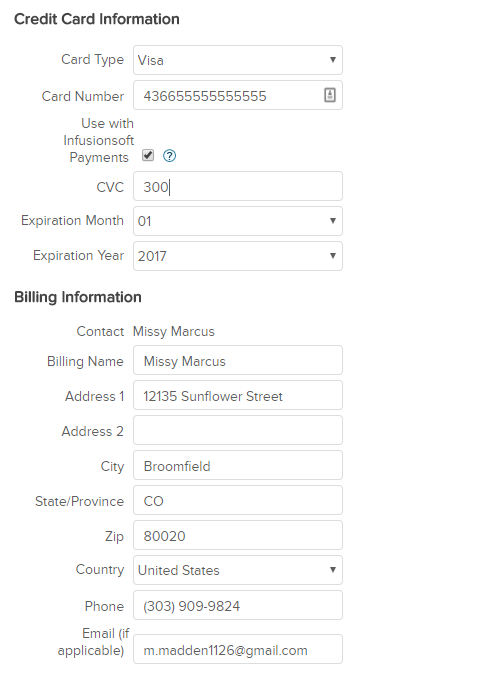The height and width of the screenshot is (678, 487).
Task: Click the empty Address 2 field
Action: pyautogui.click(x=238, y=430)
